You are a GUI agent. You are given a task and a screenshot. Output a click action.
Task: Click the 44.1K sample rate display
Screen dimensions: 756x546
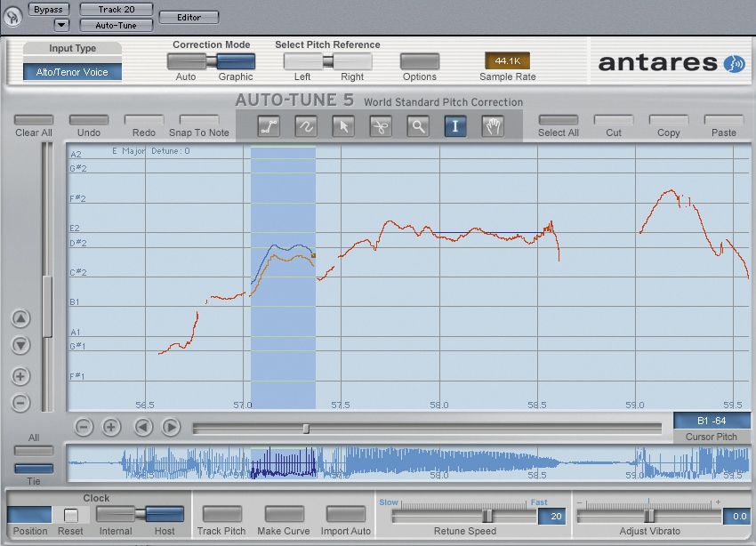pyautogui.click(x=507, y=60)
